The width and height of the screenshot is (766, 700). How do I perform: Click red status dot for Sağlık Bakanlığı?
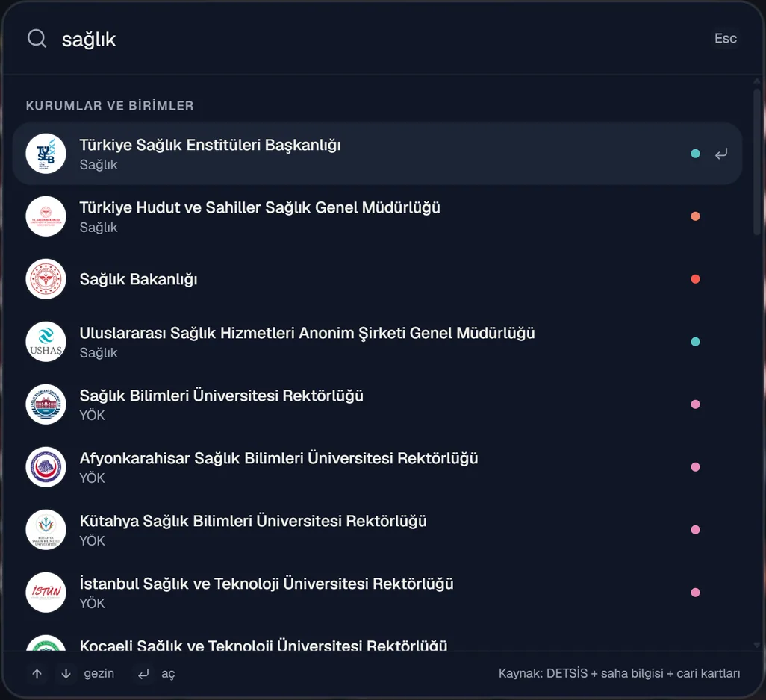point(695,279)
